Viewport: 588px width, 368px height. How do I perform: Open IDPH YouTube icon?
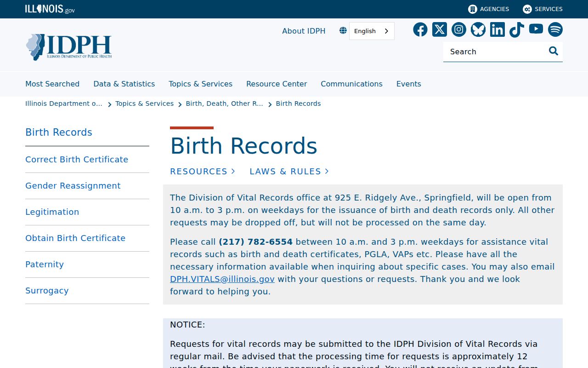(x=536, y=29)
